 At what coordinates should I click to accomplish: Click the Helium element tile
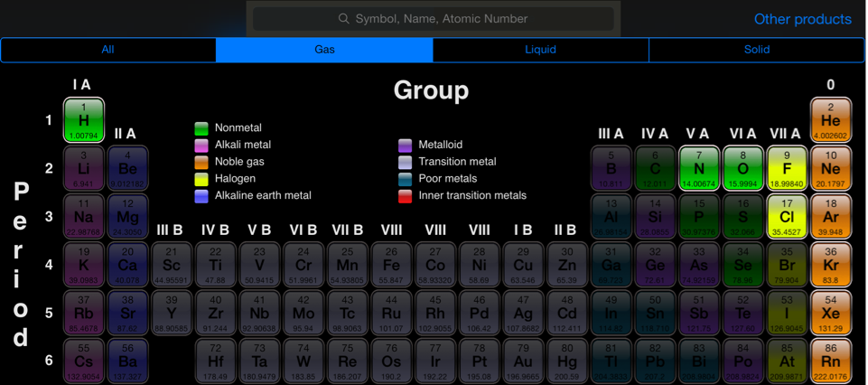point(830,120)
